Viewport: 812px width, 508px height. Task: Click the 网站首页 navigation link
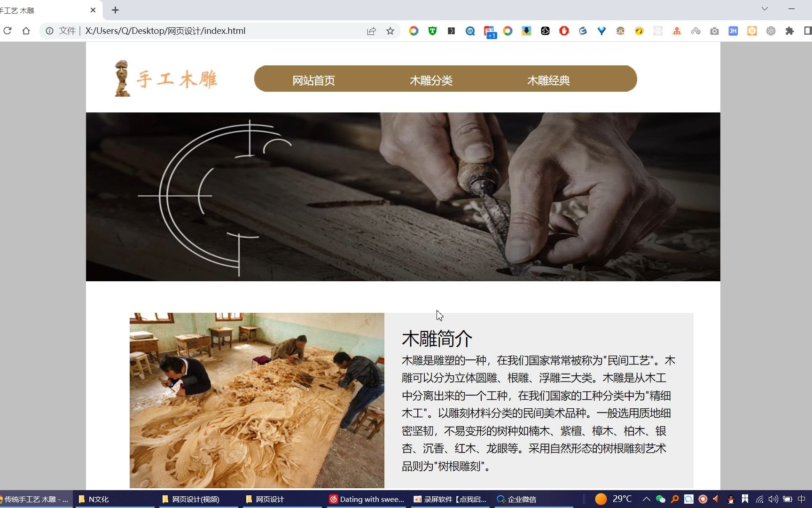click(313, 80)
